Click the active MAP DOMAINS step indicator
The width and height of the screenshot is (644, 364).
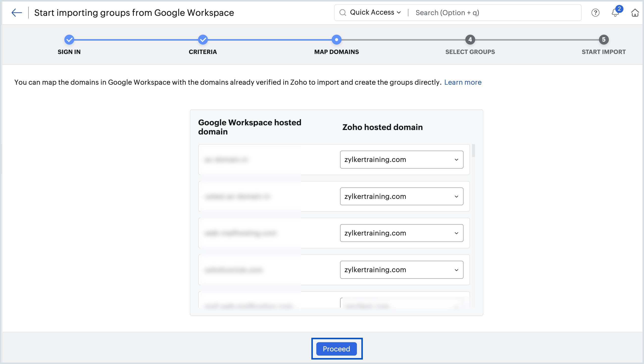(x=336, y=40)
